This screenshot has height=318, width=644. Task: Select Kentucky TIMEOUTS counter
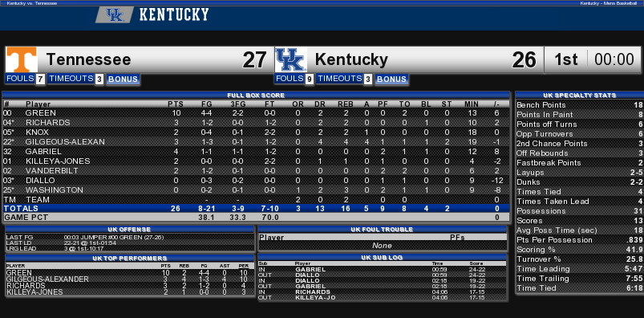click(x=344, y=79)
